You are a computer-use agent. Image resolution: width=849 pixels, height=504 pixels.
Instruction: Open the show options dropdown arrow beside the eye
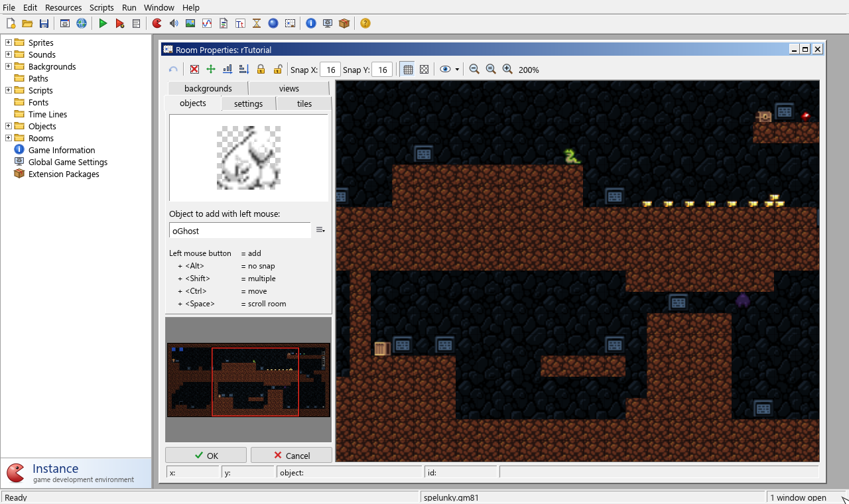pyautogui.click(x=457, y=70)
